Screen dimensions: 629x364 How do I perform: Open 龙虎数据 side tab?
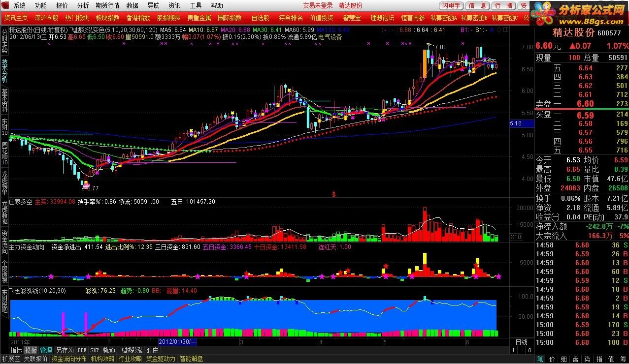(x=4, y=212)
